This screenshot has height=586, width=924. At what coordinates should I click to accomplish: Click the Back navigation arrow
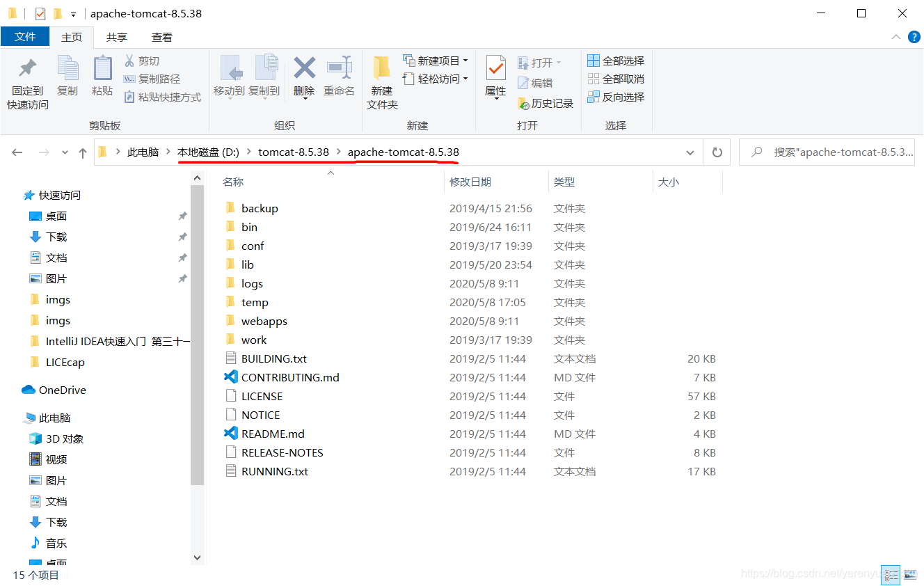17,152
